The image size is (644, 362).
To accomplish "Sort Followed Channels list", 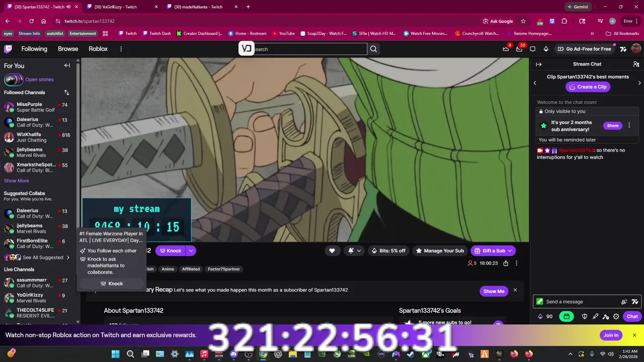I will [x=66, y=93].
